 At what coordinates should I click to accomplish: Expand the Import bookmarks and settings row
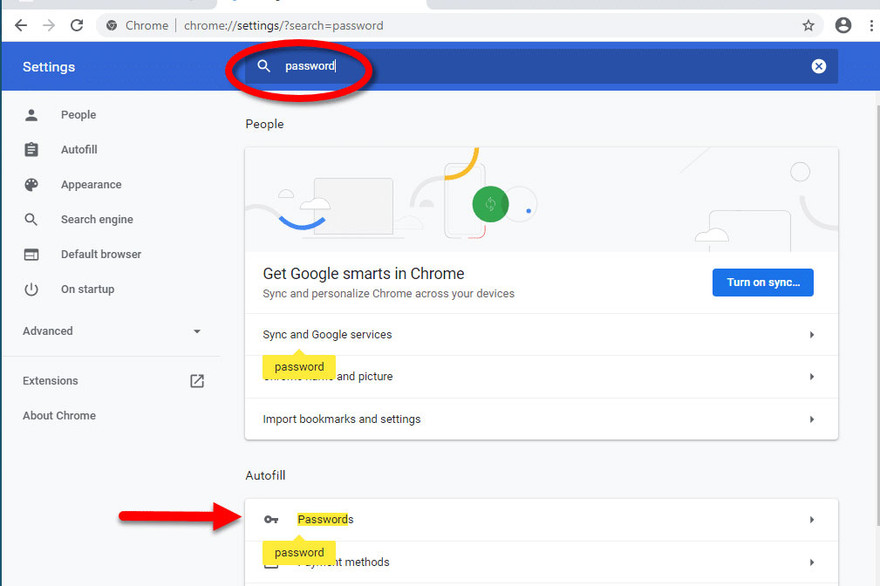540,420
